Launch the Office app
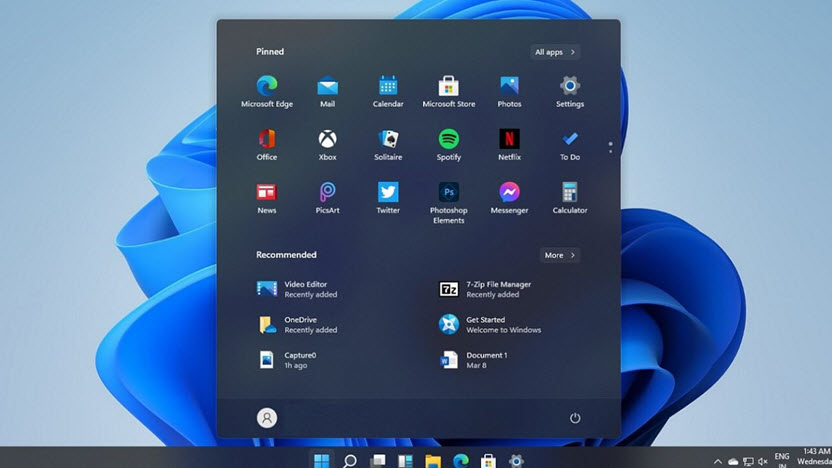Screen dimensions: 832x468 point(267,145)
